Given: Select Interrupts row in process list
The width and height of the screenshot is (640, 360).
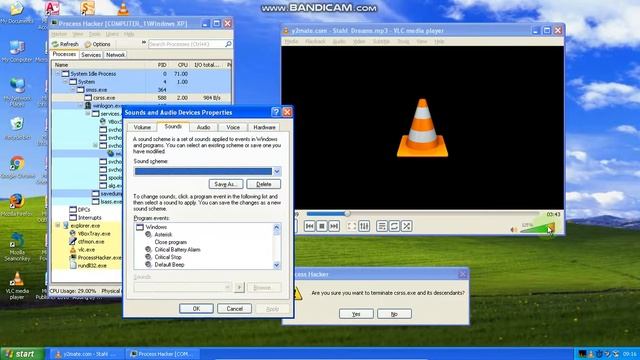Looking at the screenshot, I should click(87, 218).
